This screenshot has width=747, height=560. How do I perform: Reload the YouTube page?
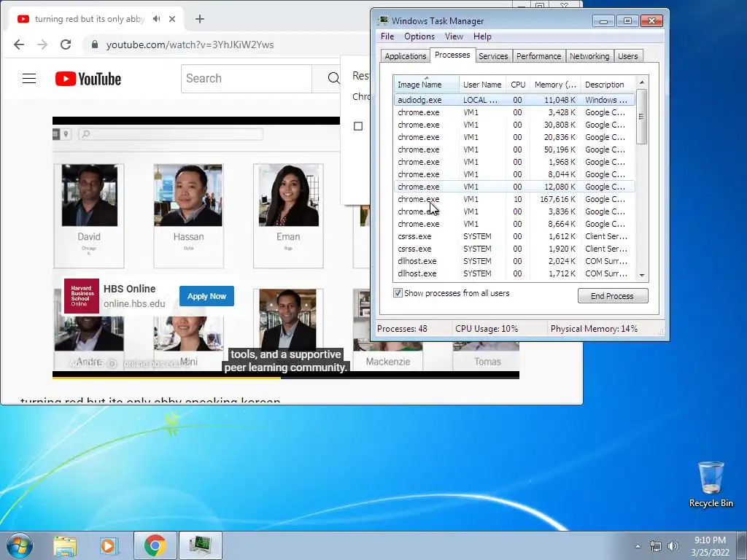coord(66,44)
